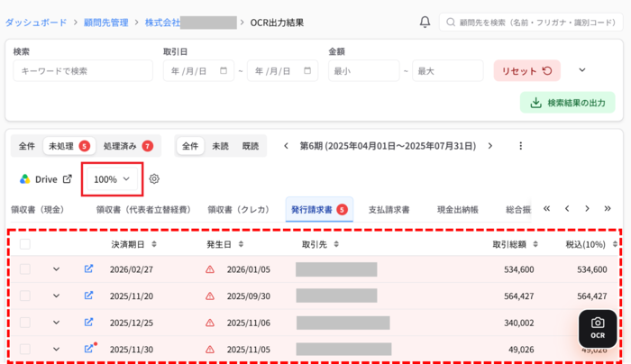Screen dimensions: 631x364
Task: Go to the ダッシュボード breadcrumb link
Action: point(36,23)
